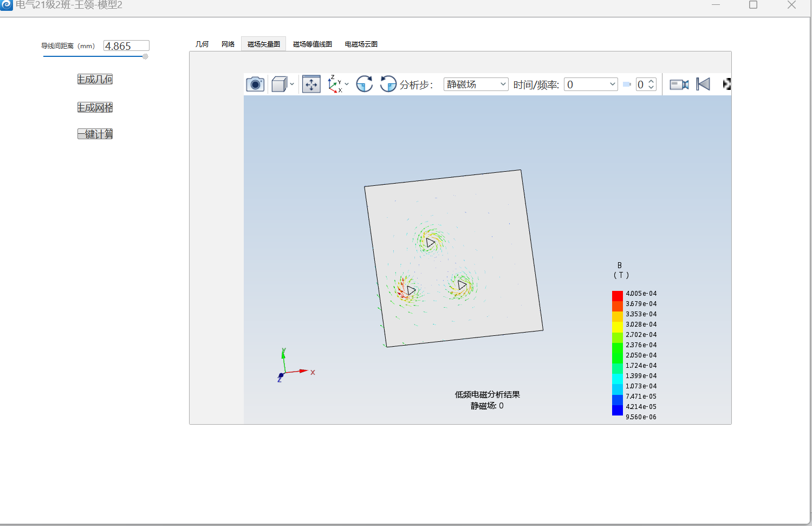Open the 电磁场云图 tab
Viewport: 812px width, 526px height.
pos(361,44)
